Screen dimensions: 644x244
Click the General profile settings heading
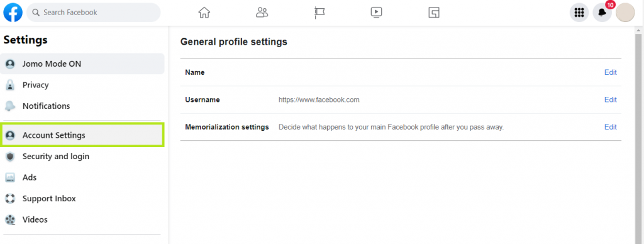click(234, 42)
